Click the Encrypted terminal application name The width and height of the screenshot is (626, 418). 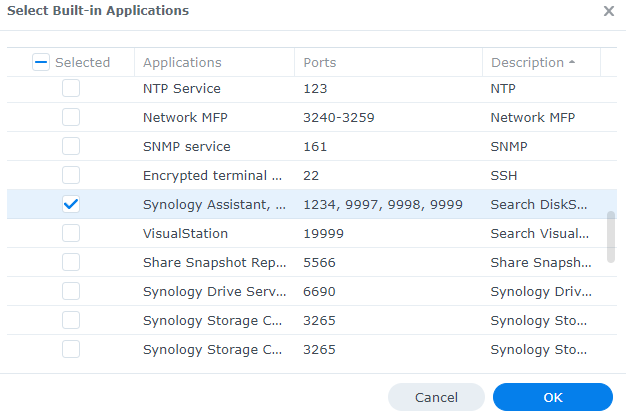tap(212, 176)
